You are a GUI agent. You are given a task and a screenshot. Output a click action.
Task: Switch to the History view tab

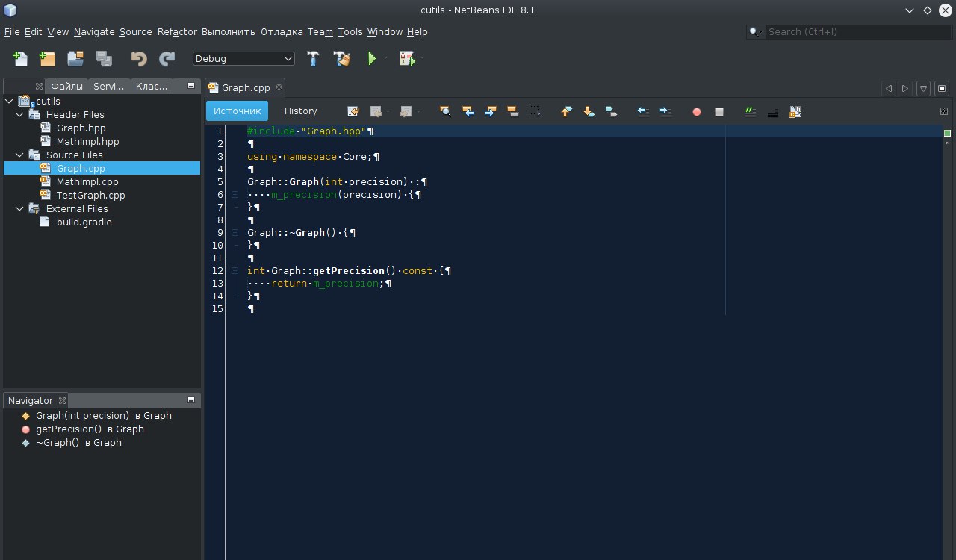click(300, 111)
